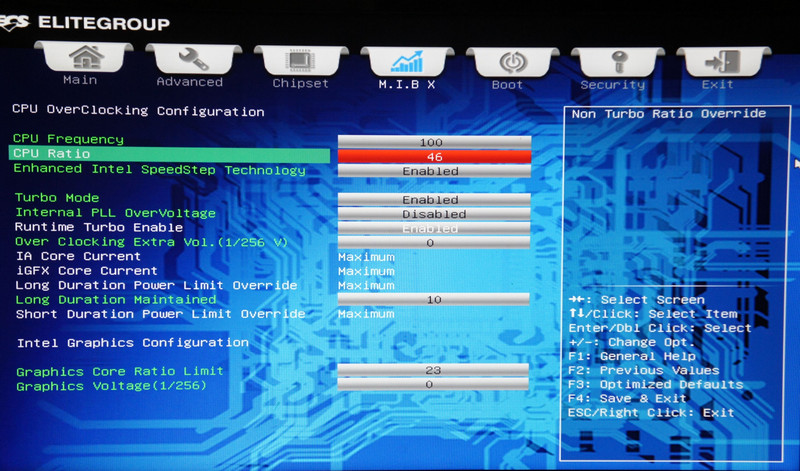Click the F2: Previous Values hint
Viewport: 800px width, 471px height.
tap(644, 370)
